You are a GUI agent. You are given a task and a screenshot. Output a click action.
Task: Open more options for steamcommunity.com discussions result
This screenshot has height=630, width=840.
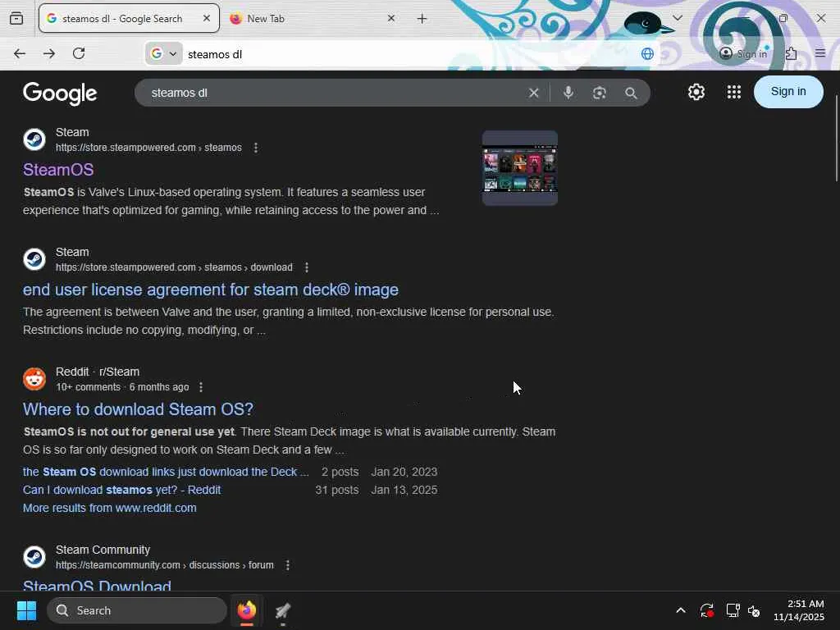(288, 565)
